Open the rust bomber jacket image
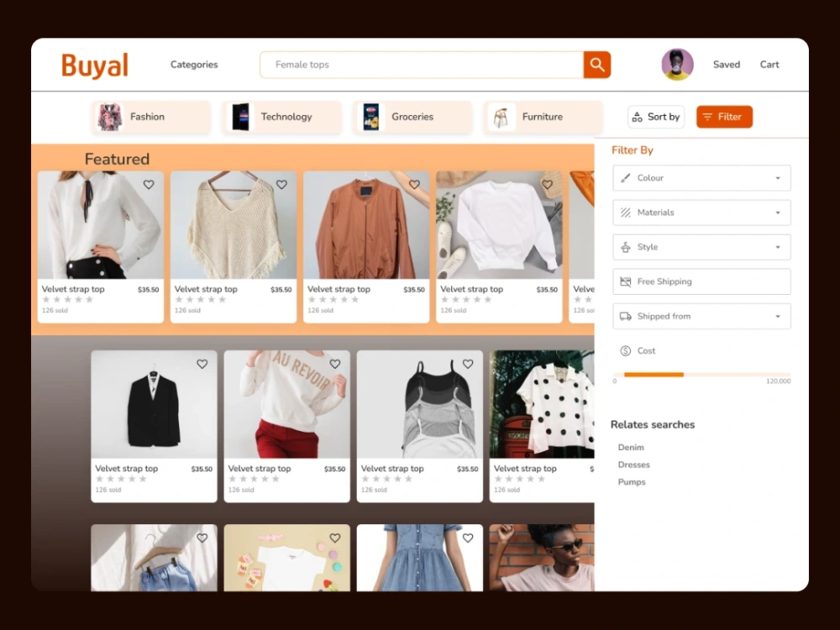840x630 pixels. (x=366, y=225)
